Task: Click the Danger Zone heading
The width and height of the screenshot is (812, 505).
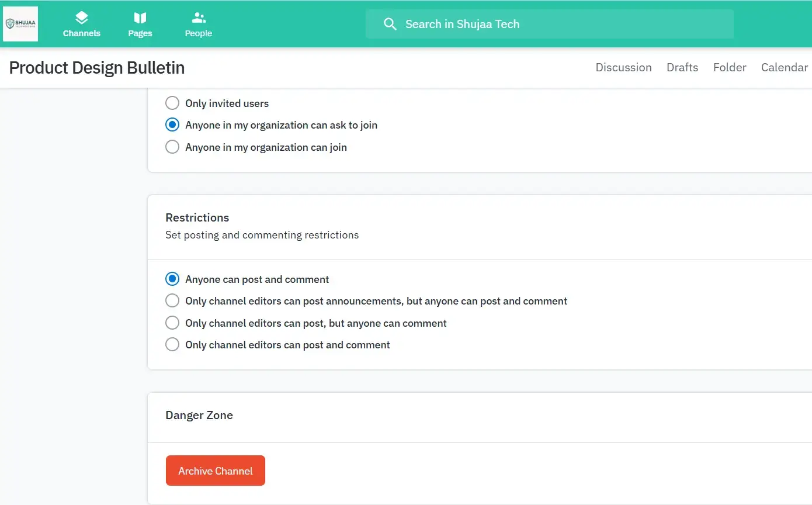Action: coord(199,415)
